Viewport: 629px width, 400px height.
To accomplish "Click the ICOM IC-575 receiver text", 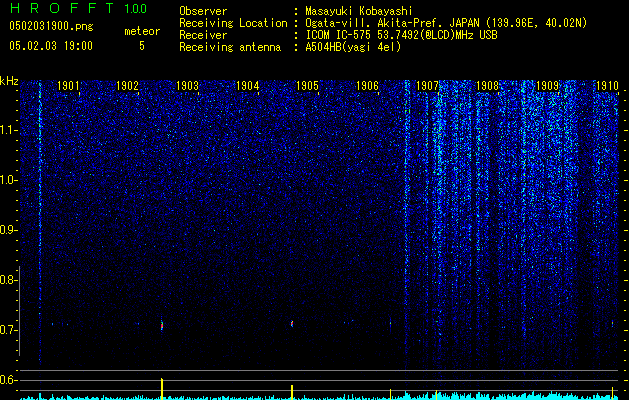I will [401, 35].
